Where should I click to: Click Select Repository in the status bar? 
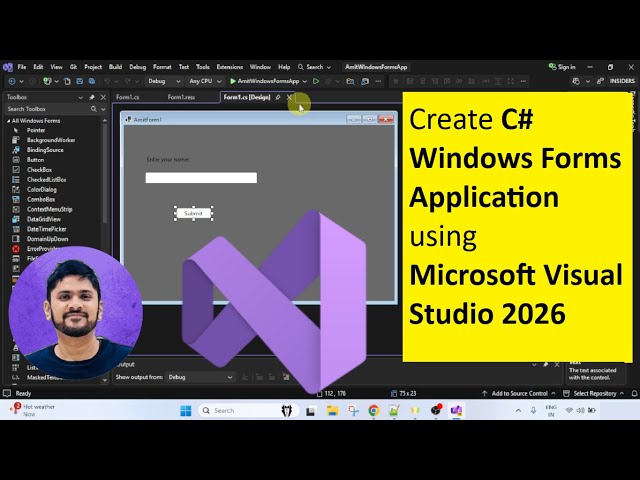click(594, 393)
